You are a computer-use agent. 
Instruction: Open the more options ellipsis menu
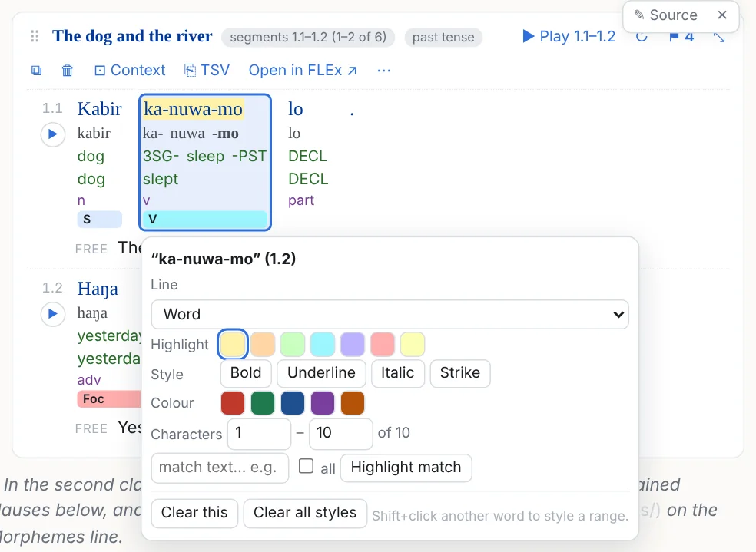point(384,71)
